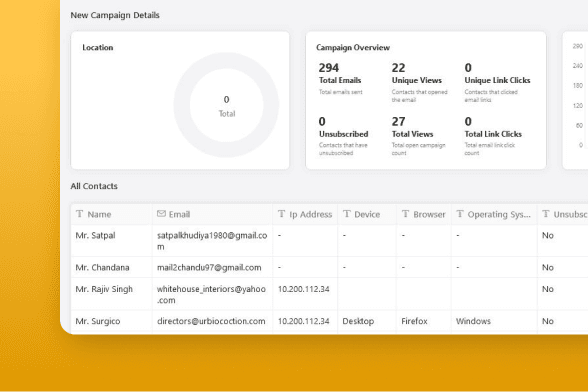Screen dimensions: 588x392
Task: Click the Firefox browser cell for Mr. Surgico
Action: click(x=414, y=321)
